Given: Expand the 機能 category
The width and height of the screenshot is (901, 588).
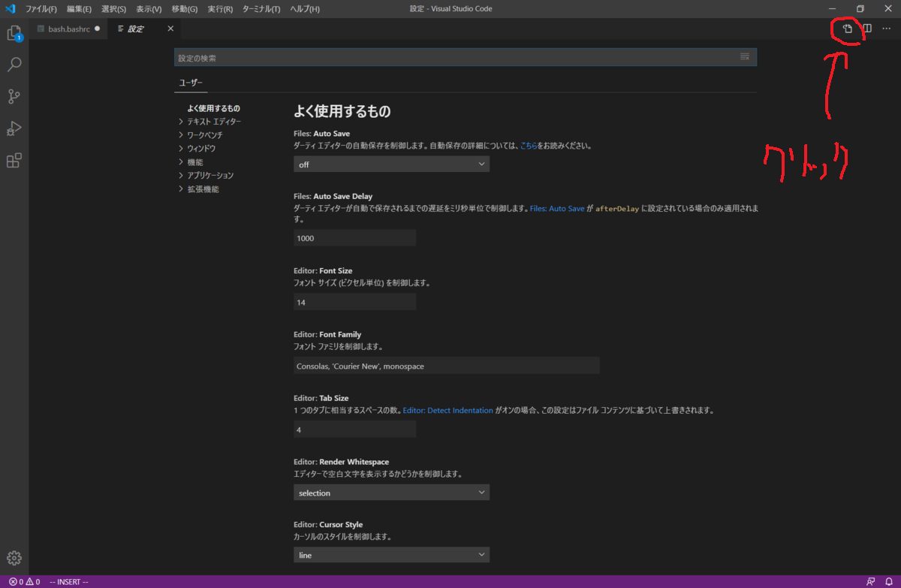Looking at the screenshot, I should click(195, 162).
